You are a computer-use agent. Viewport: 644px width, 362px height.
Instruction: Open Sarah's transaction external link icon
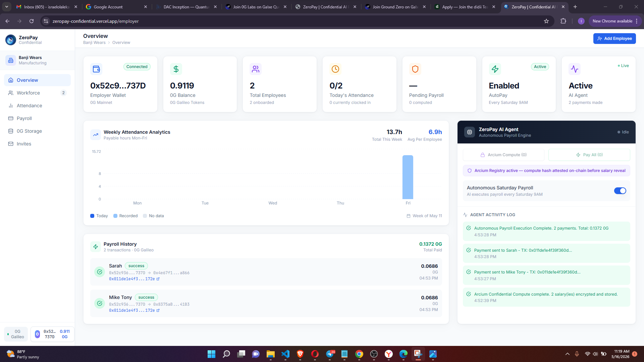(x=158, y=279)
